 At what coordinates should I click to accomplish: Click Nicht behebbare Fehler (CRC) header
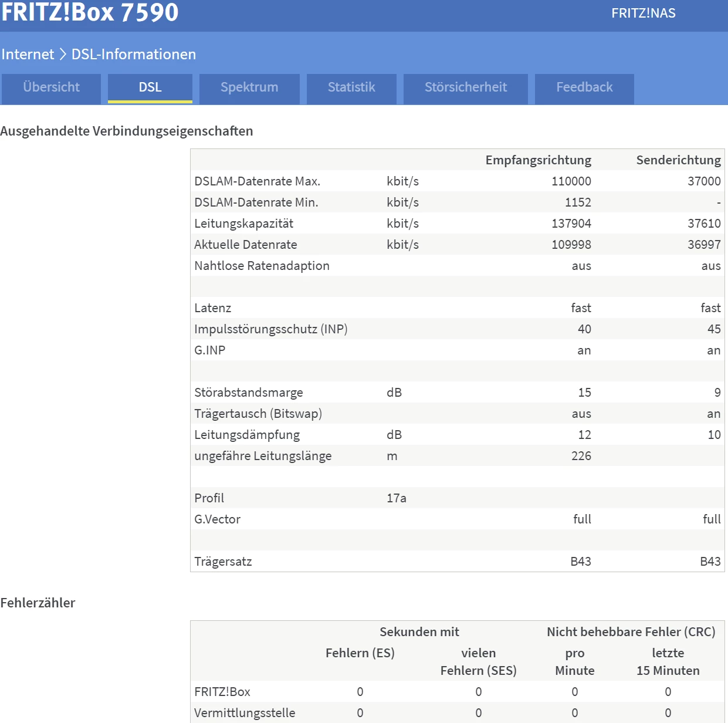pos(631,632)
